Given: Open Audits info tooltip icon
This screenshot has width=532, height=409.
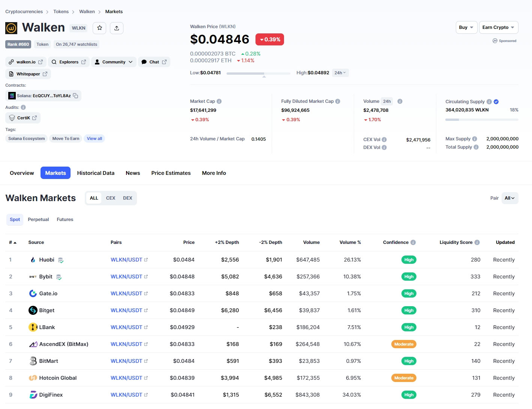Looking at the screenshot, I should point(23,107).
